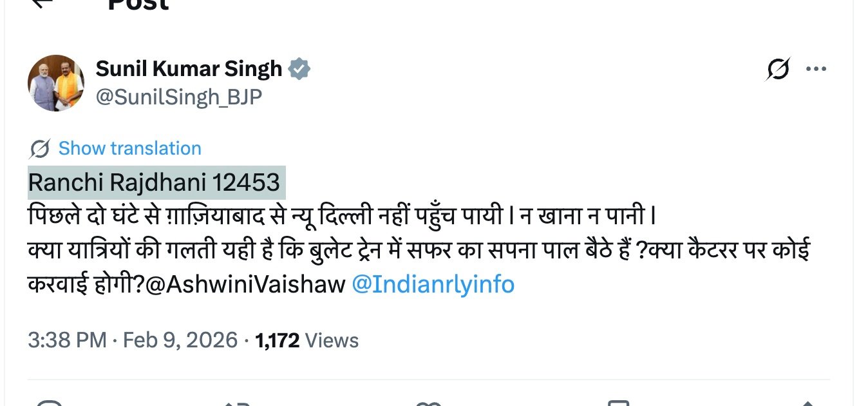
Task: Click the @SunilSing_BJP handle
Action: (180, 98)
